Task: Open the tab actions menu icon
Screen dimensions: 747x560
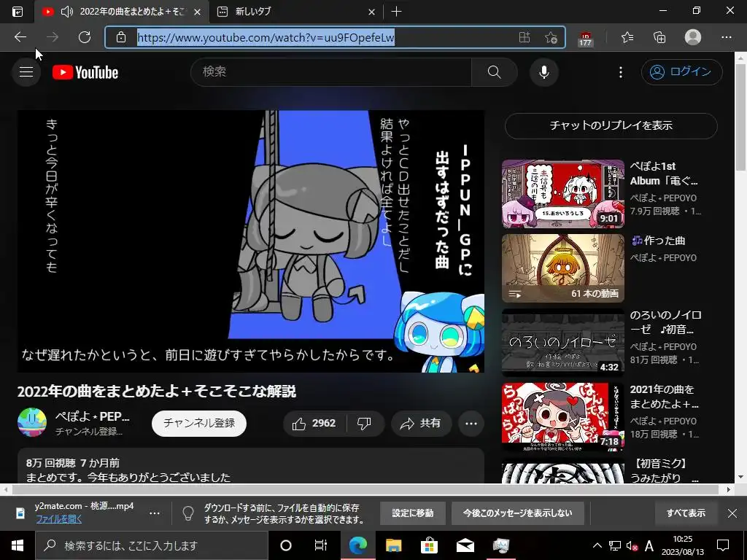Action: (18, 12)
